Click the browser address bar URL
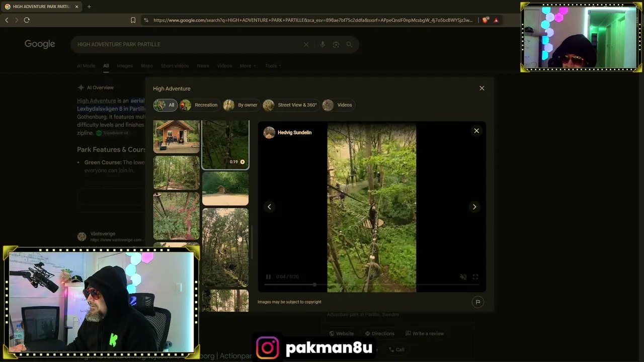Screen dimensions: 644x362 tap(313, 20)
